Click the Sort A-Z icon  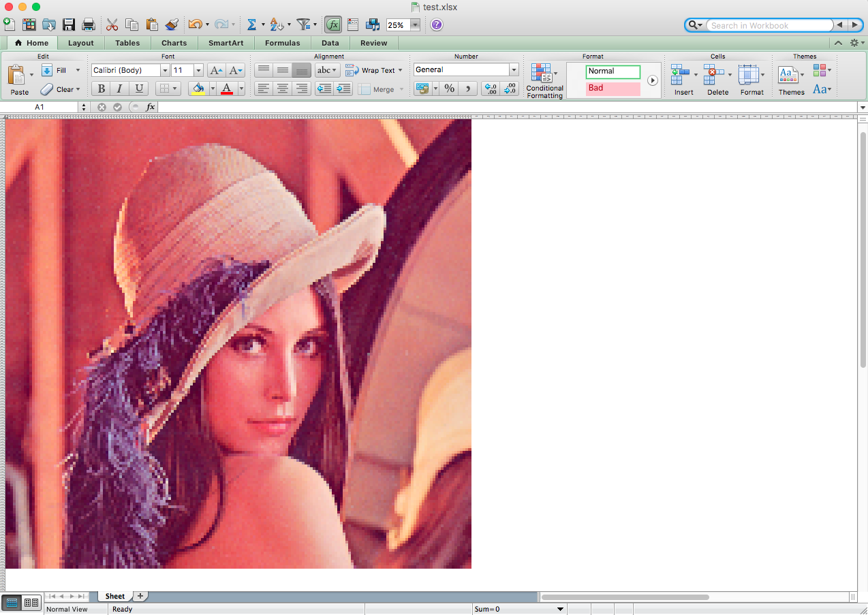pos(276,25)
